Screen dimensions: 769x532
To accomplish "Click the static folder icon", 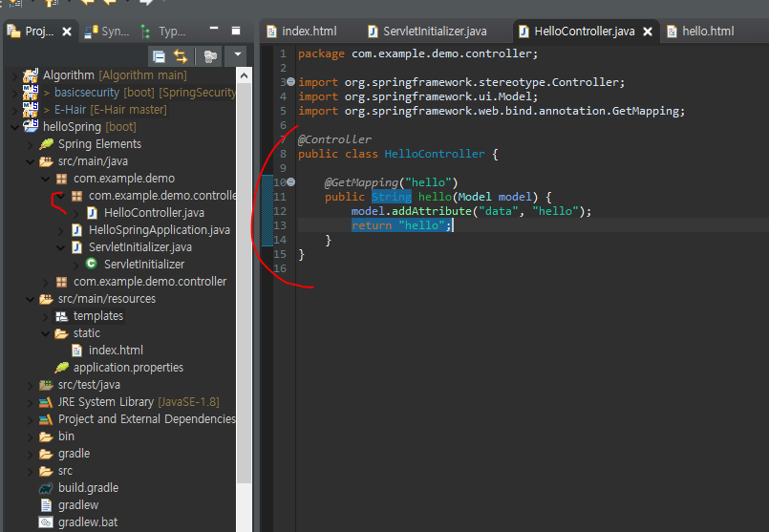I will (x=61, y=333).
